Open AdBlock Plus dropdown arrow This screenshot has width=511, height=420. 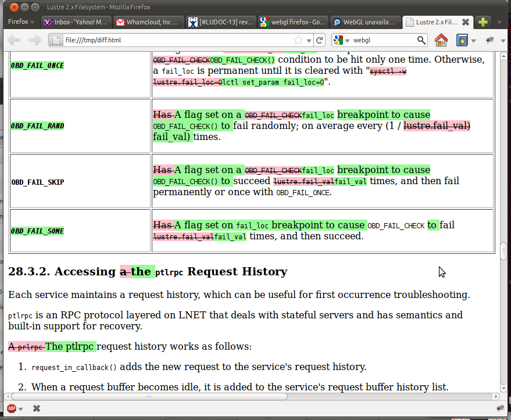click(x=20, y=409)
